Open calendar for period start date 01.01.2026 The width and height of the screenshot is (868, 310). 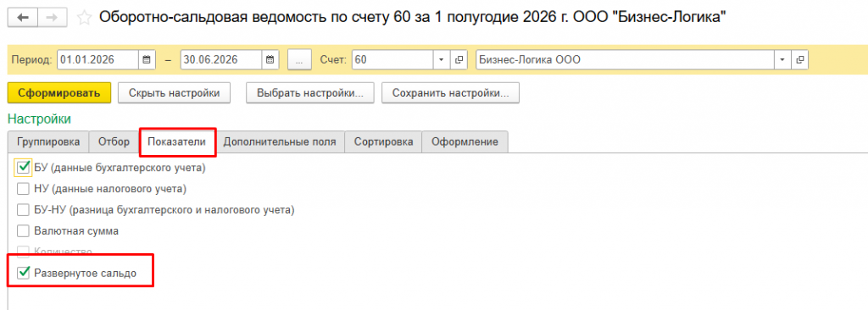tap(146, 60)
